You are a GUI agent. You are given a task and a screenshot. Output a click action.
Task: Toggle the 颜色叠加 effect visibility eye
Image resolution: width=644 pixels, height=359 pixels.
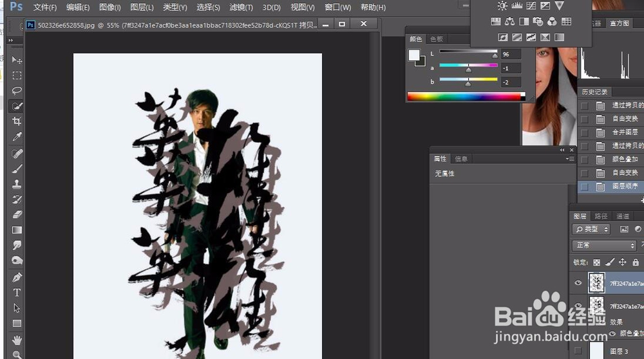(612, 333)
